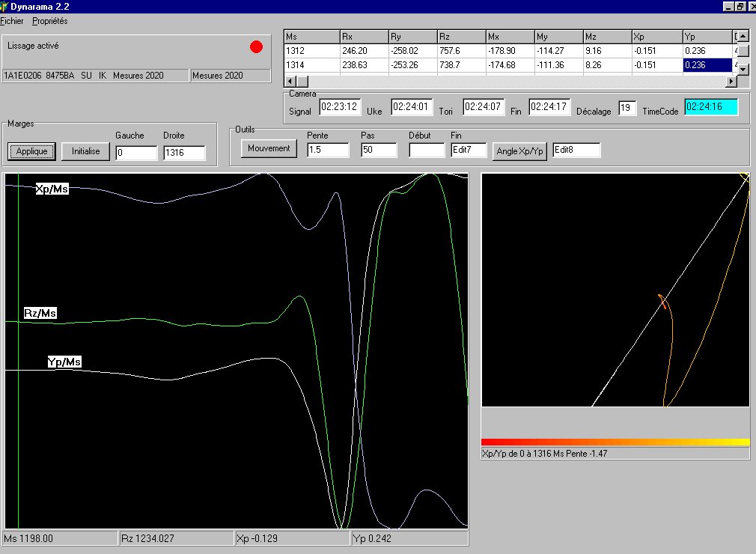756x554 pixels.
Task: Click the Edit8 angle input field
Action: coord(576,150)
